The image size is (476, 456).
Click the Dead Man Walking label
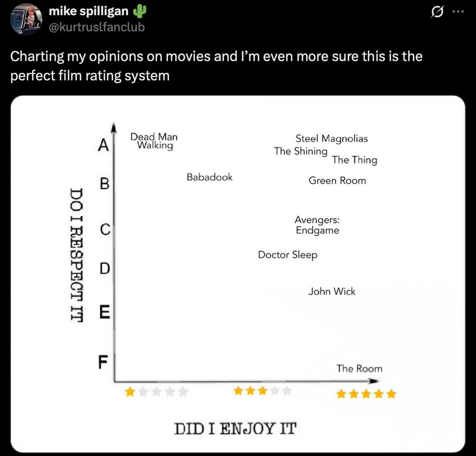[154, 141]
